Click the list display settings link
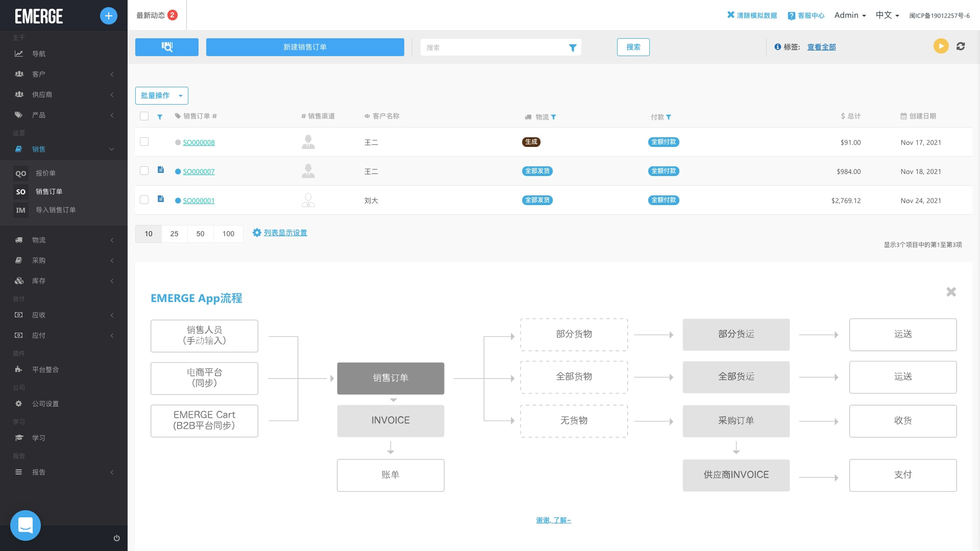980x551 pixels. click(x=285, y=233)
